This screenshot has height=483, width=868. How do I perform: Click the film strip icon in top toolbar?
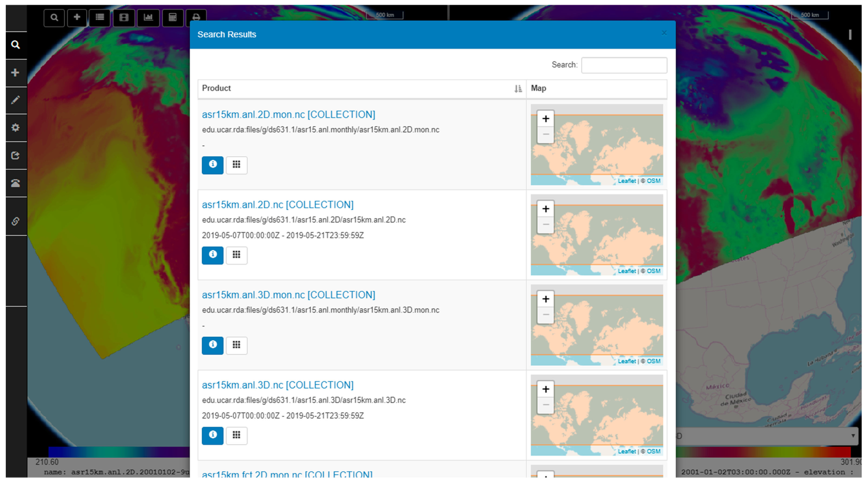tap(124, 17)
